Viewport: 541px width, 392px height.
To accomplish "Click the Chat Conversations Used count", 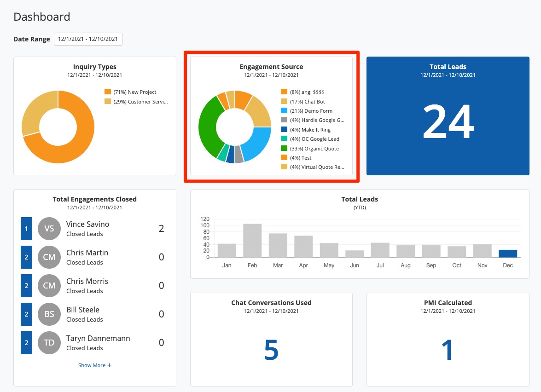I will (x=271, y=350).
